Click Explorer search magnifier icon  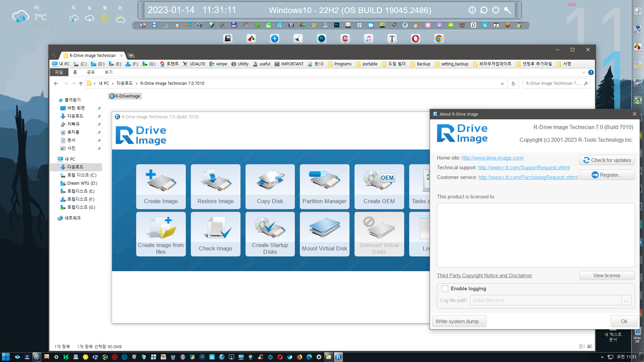click(586, 83)
